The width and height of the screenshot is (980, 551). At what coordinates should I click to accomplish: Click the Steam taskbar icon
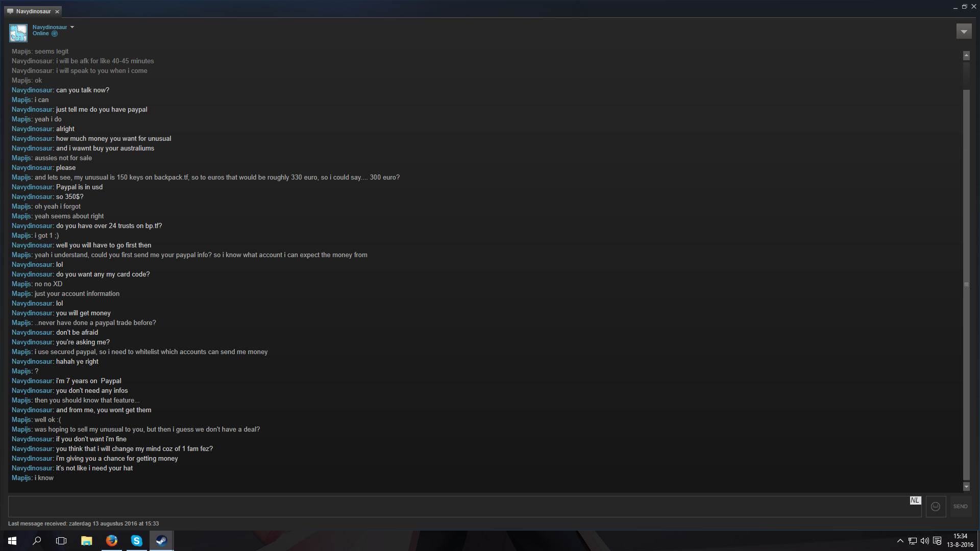(x=162, y=541)
